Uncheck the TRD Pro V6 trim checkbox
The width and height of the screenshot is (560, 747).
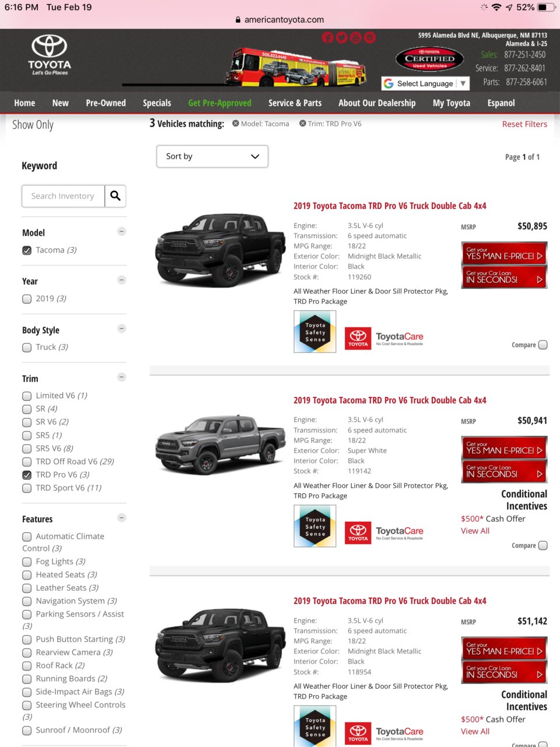click(x=27, y=475)
